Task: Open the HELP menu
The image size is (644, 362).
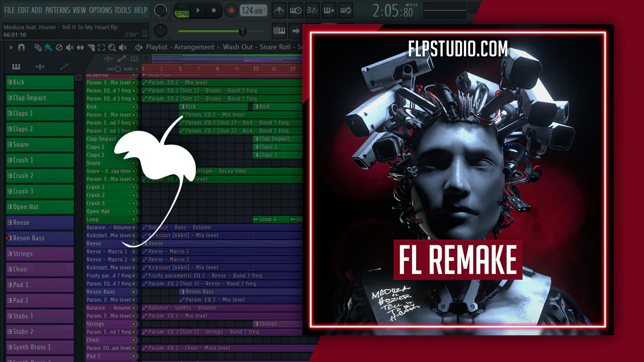Action: point(141,10)
